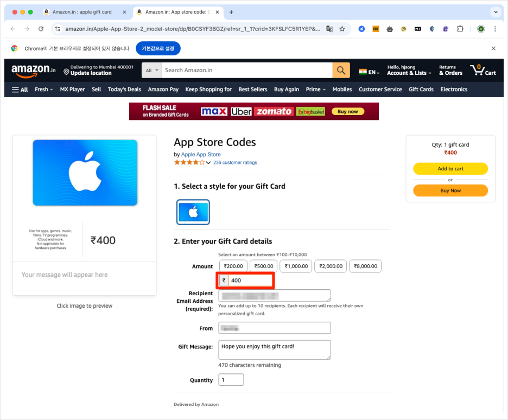Click Add to cart

450,169
